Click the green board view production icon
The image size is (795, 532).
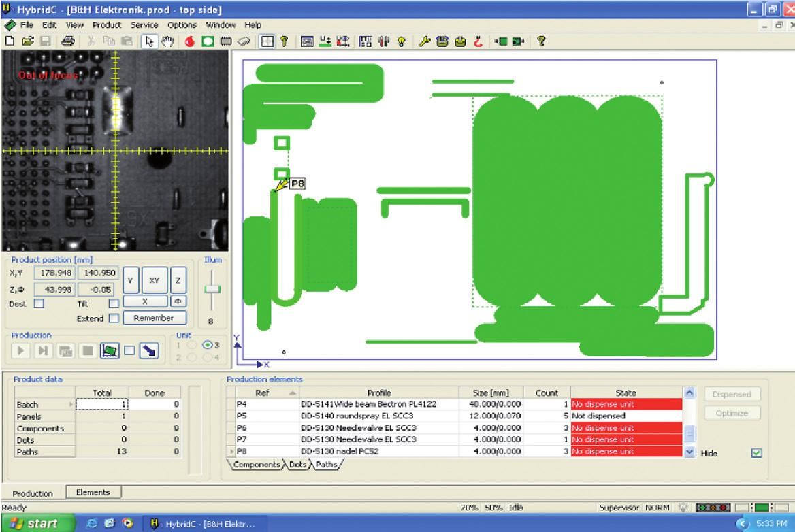pyautogui.click(x=109, y=352)
